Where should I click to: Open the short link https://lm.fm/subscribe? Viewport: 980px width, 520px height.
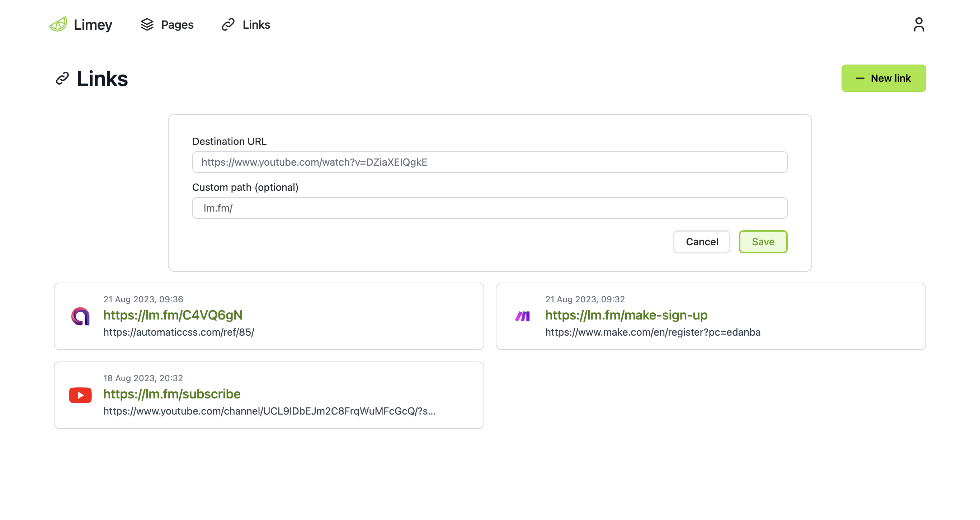click(x=171, y=394)
